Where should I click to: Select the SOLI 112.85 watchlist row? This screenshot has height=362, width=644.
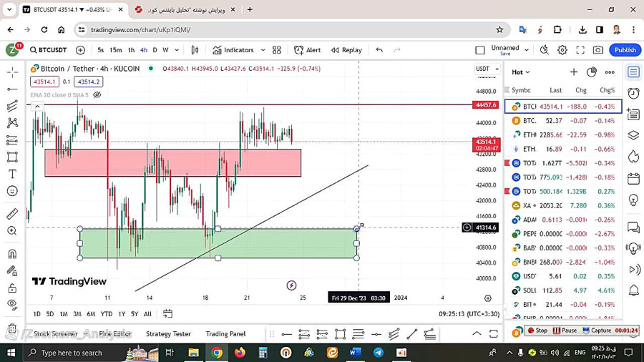(563, 290)
